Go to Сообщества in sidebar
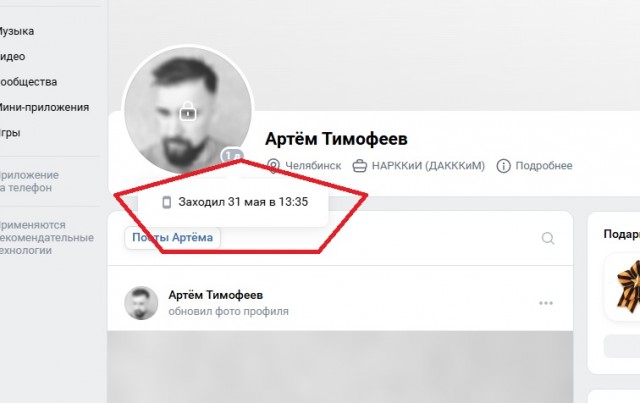This screenshot has height=403, width=640. (28, 82)
